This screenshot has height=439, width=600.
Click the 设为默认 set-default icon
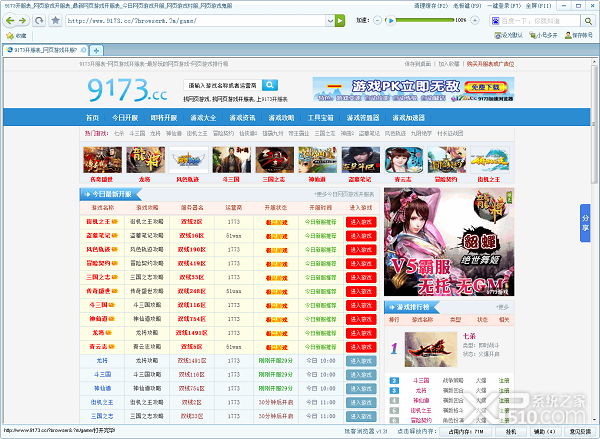(497, 35)
